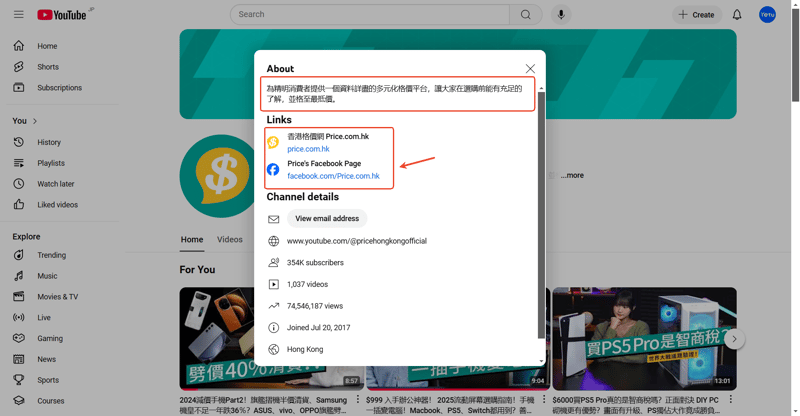Click the channel's dollar sign avatar
Viewport: 800px width, 416px height.
[219, 176]
